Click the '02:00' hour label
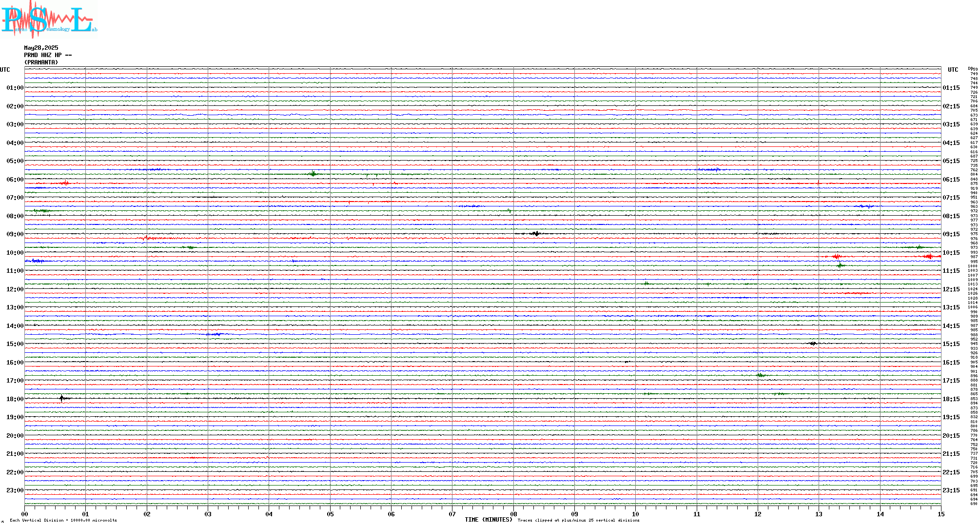This screenshot has height=527, width=980. click(x=15, y=106)
